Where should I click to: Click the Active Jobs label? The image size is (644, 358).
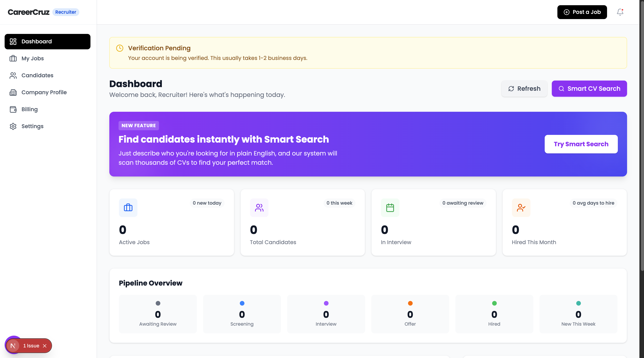(134, 242)
